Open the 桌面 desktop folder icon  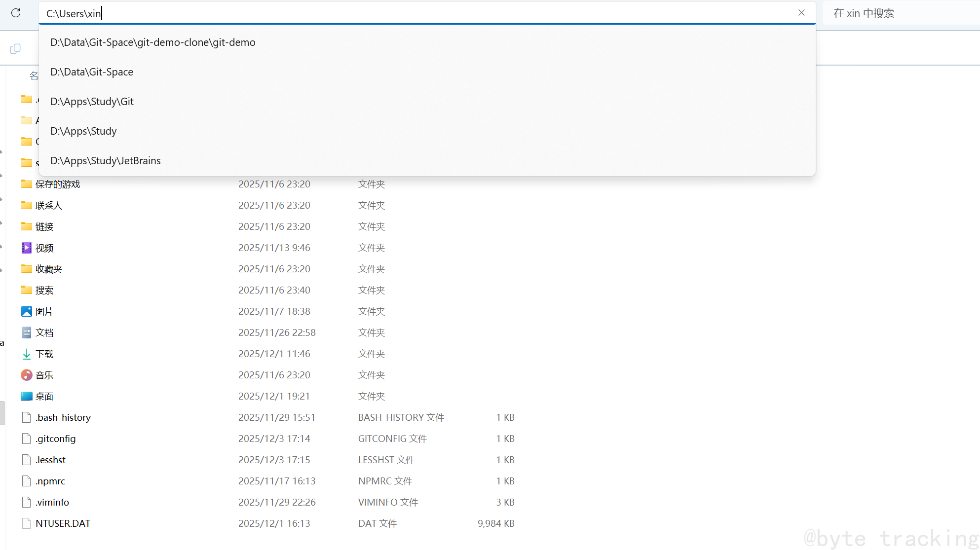click(x=27, y=396)
